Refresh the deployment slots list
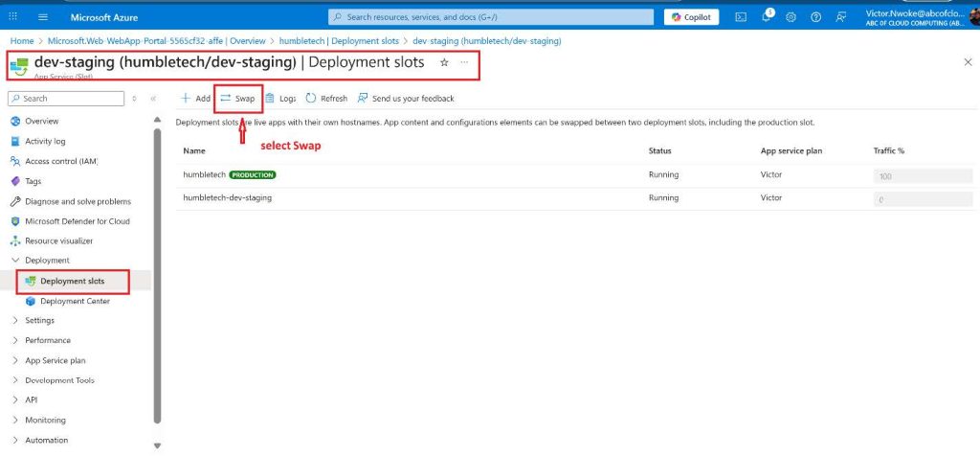 tap(326, 99)
